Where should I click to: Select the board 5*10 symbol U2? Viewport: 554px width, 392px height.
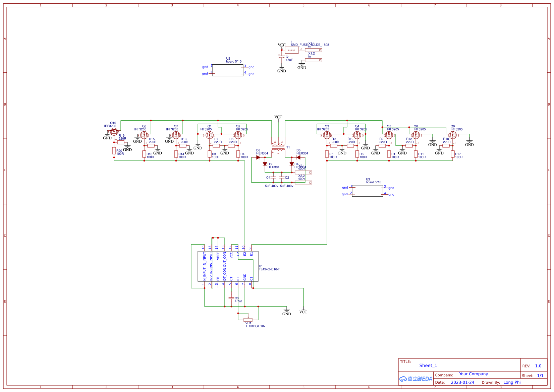pos(228,70)
